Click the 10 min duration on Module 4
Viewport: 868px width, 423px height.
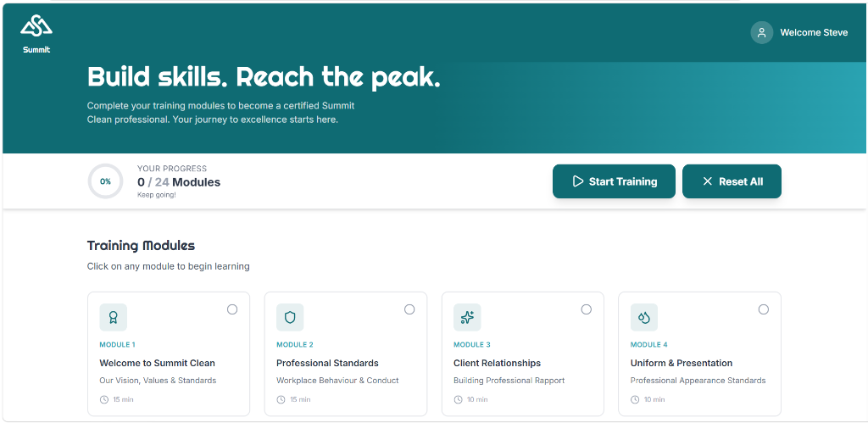[654, 399]
